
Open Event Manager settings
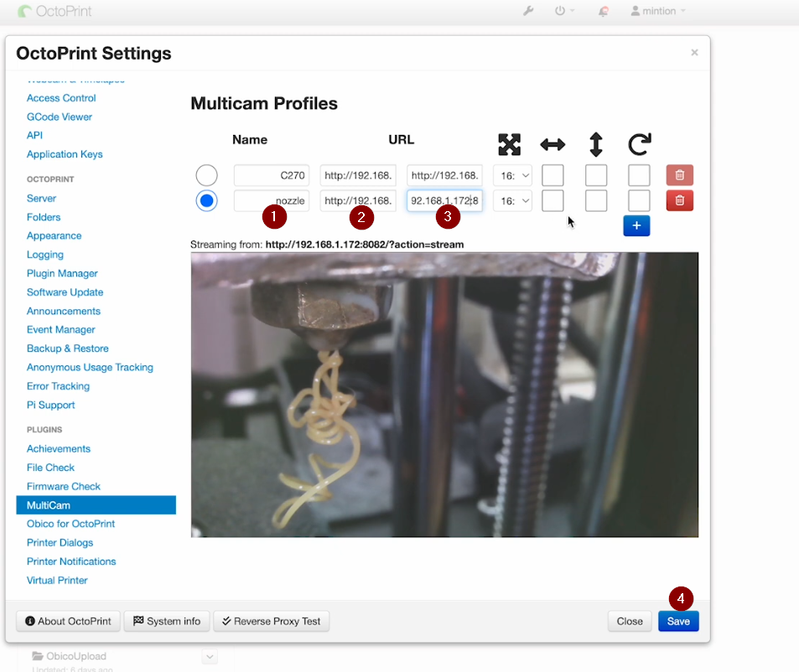pos(60,329)
